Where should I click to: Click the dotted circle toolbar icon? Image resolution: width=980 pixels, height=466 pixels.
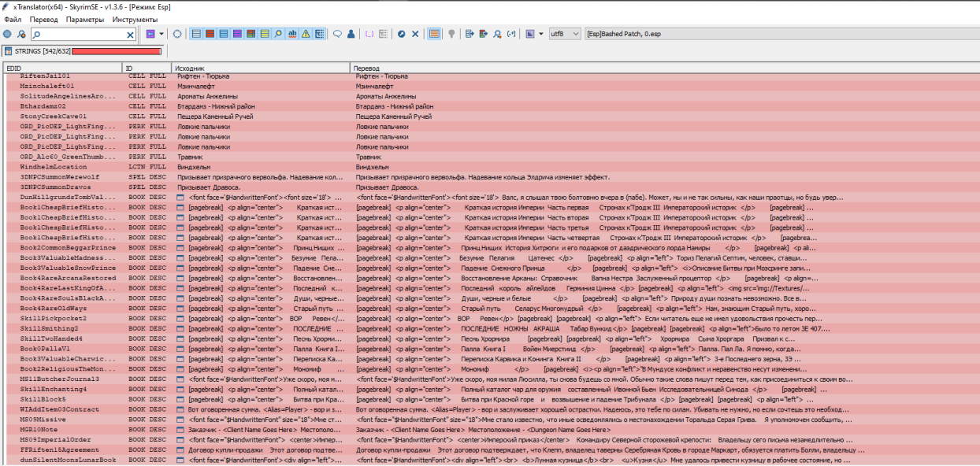coord(177,34)
